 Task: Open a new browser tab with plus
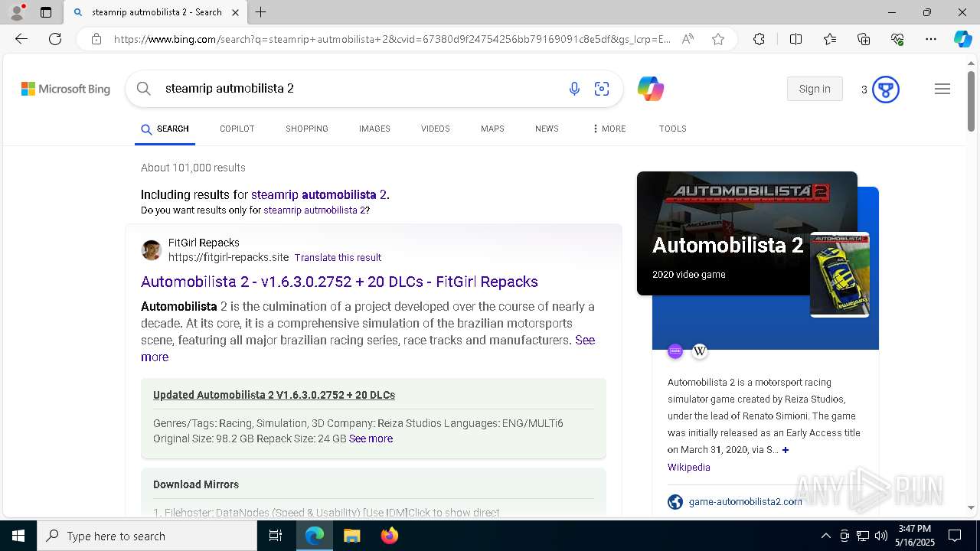(x=260, y=12)
